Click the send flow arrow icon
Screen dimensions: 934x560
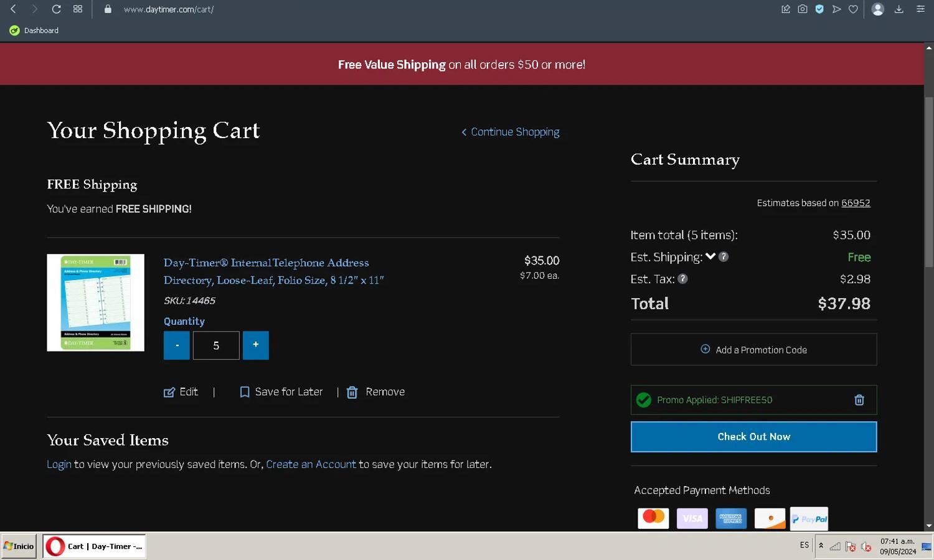tap(836, 9)
